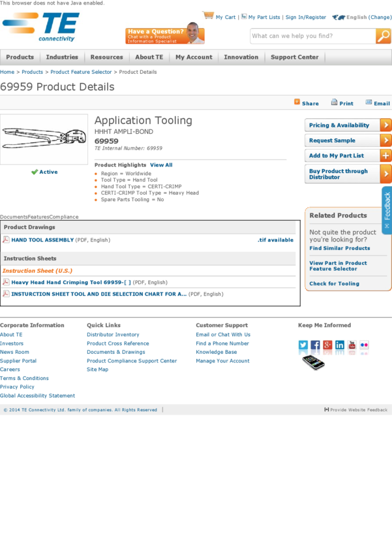Open the YouTube social icon

[x=352, y=345]
